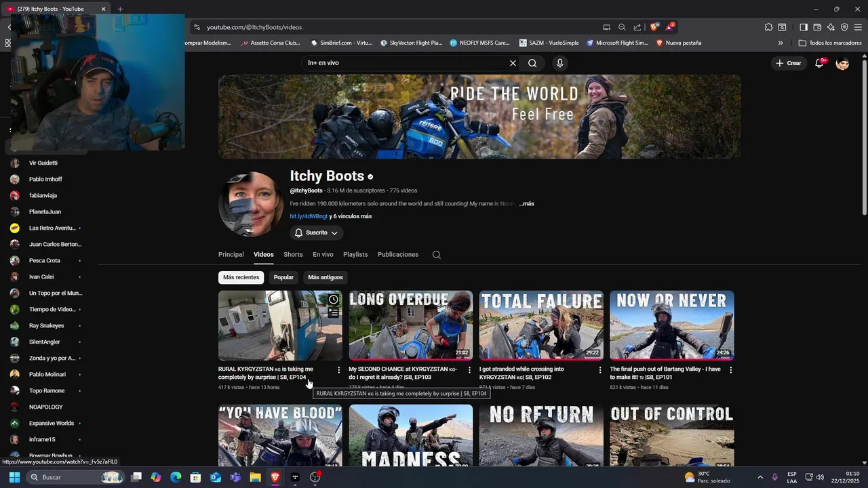Share this page from address bar
868x488 pixels.
point(637,27)
